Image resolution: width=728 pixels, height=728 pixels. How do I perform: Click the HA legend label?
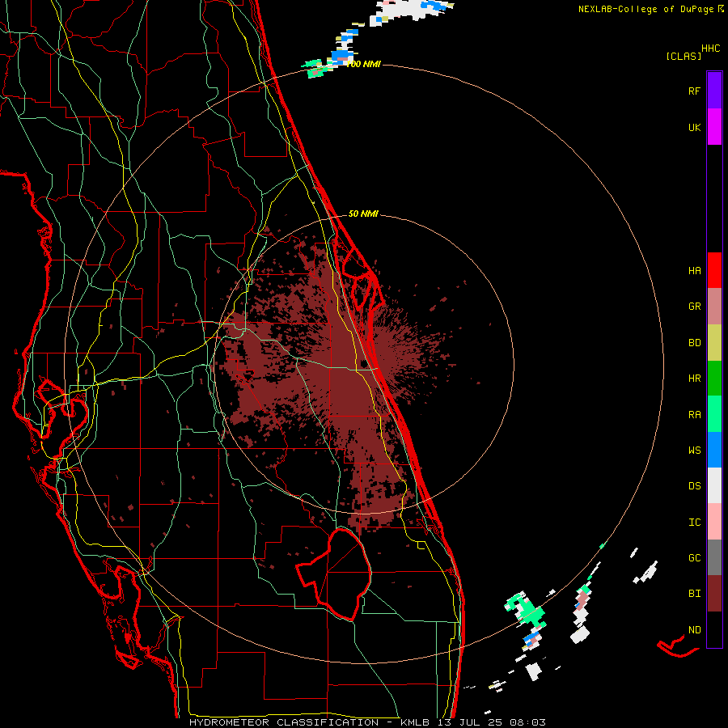pyautogui.click(x=694, y=270)
